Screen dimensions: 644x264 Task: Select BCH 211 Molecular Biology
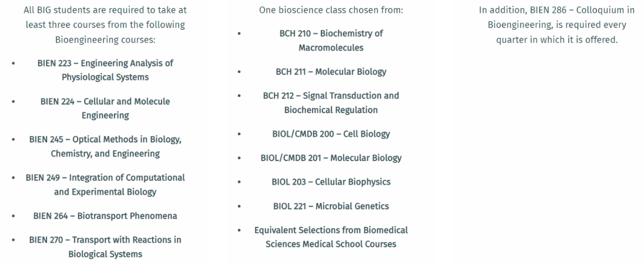(x=331, y=72)
